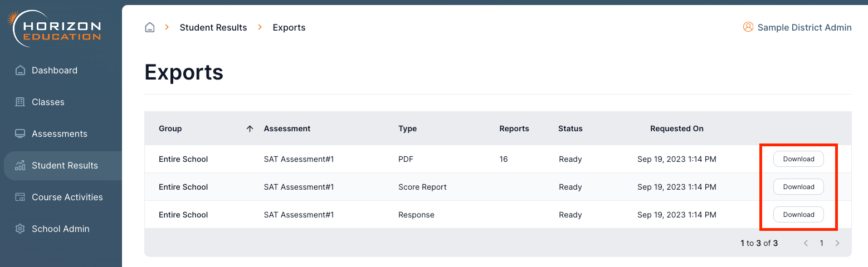Go to next page of exports
Screen dimensions: 868x267
(837, 243)
